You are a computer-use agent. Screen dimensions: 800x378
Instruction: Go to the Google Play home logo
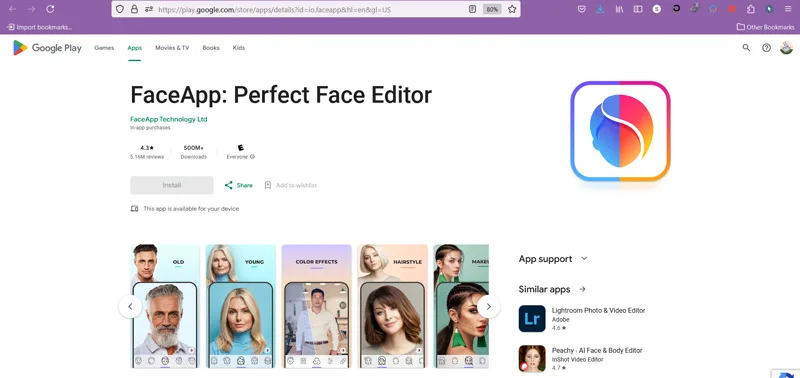47,48
